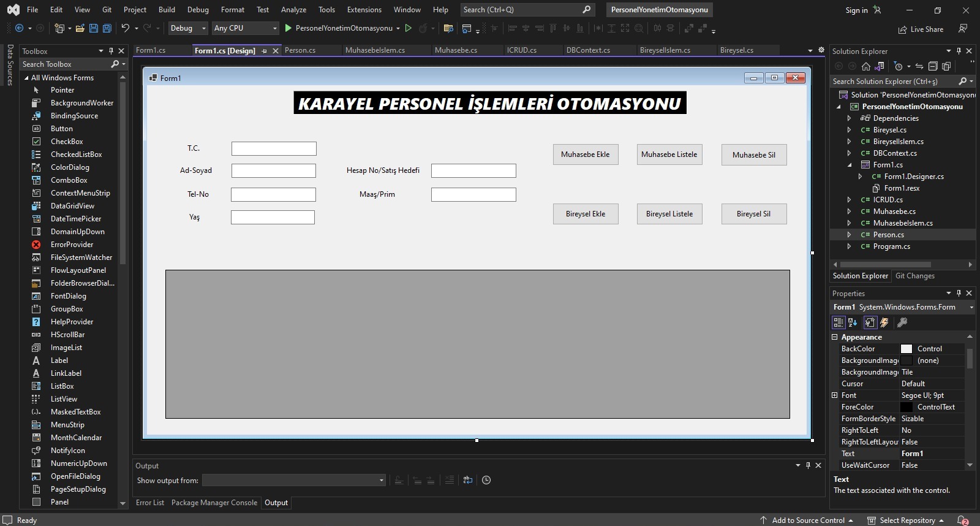Select Categorized view in Properties window
980x526 pixels.
click(839, 322)
